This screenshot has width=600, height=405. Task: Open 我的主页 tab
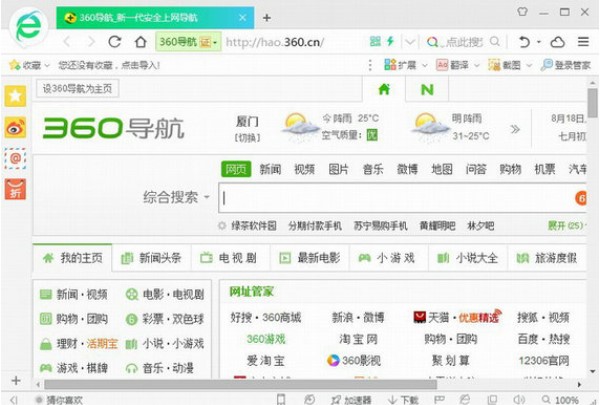click(x=73, y=258)
